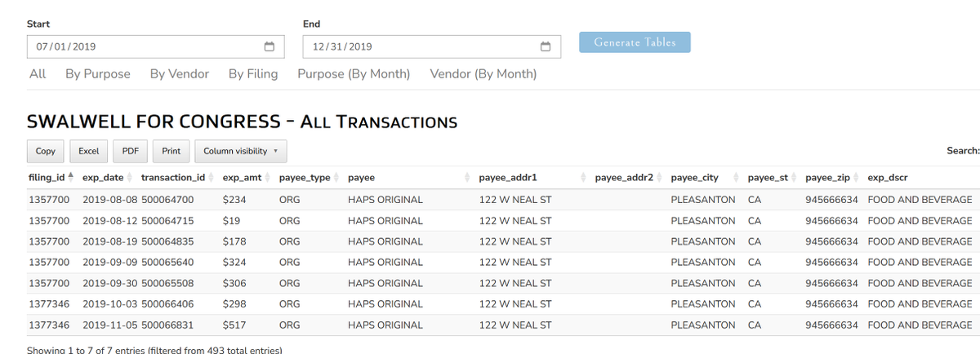Image resolution: width=980 pixels, height=354 pixels.
Task: Export table using PDF button
Action: tap(130, 151)
